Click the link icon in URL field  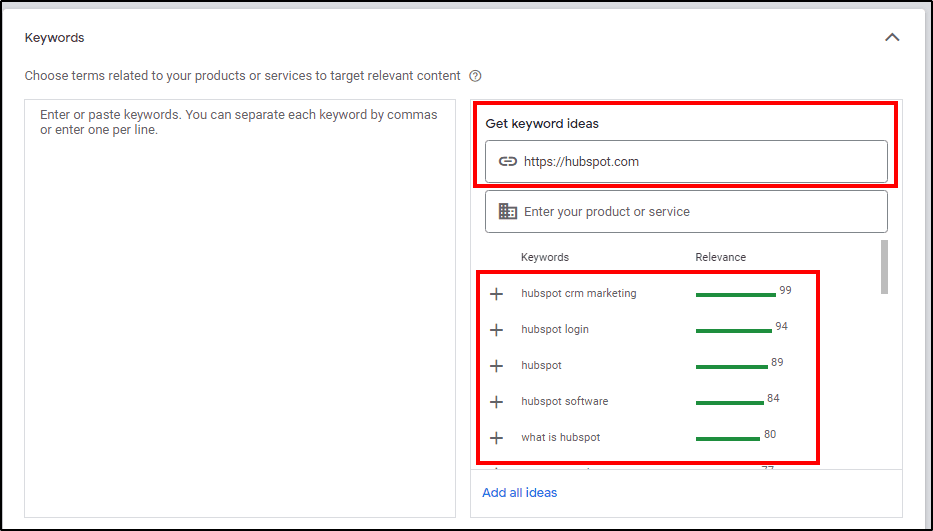point(507,161)
